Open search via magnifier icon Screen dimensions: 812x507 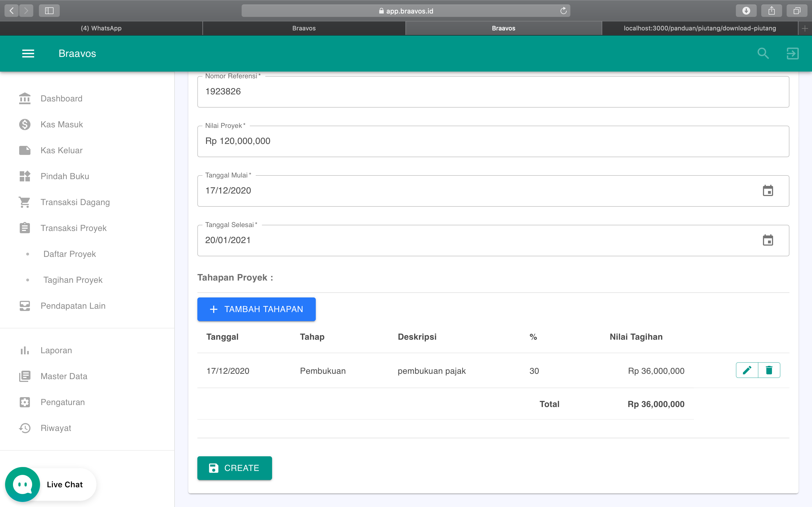763,54
